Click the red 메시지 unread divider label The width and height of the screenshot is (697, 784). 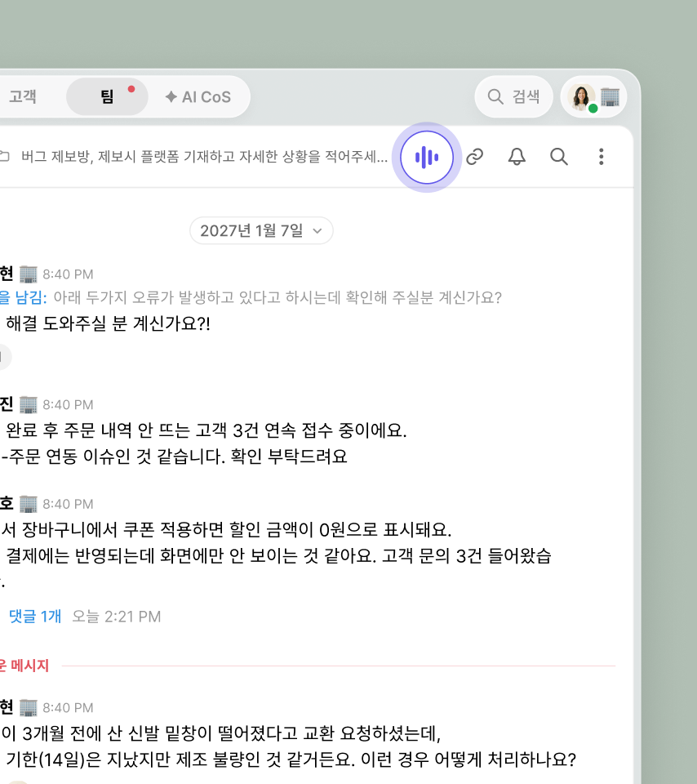[24, 666]
